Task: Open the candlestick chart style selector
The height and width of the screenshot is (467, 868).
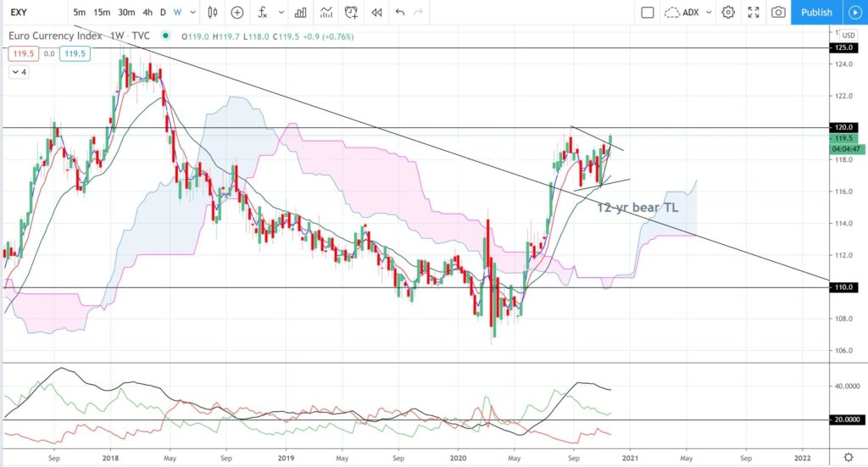Action: click(x=213, y=12)
